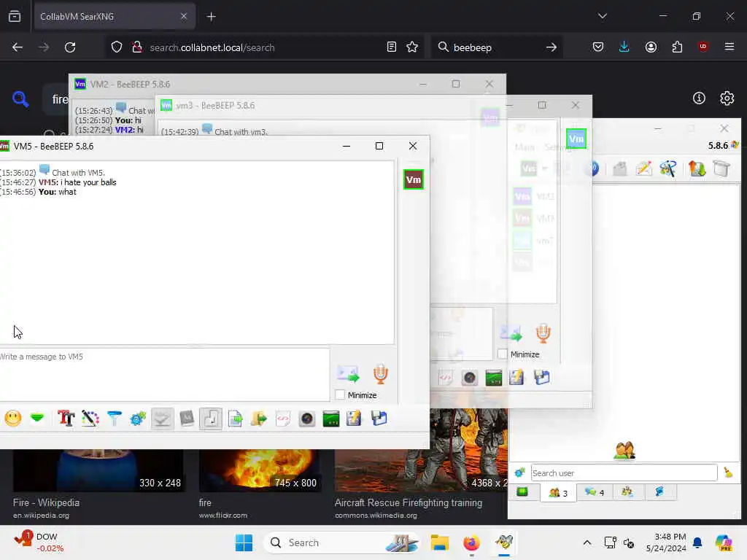Bookmark page with star icon
The width and height of the screenshot is (747, 560).
412,47
